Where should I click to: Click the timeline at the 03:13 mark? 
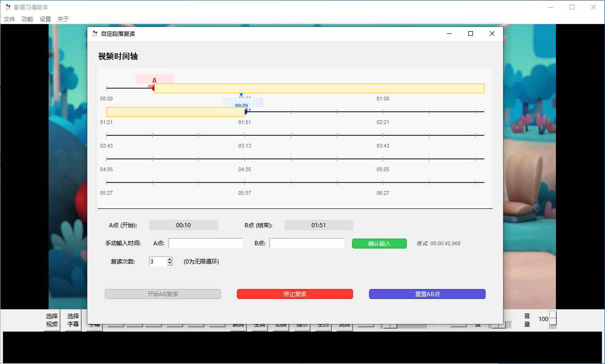click(x=244, y=135)
